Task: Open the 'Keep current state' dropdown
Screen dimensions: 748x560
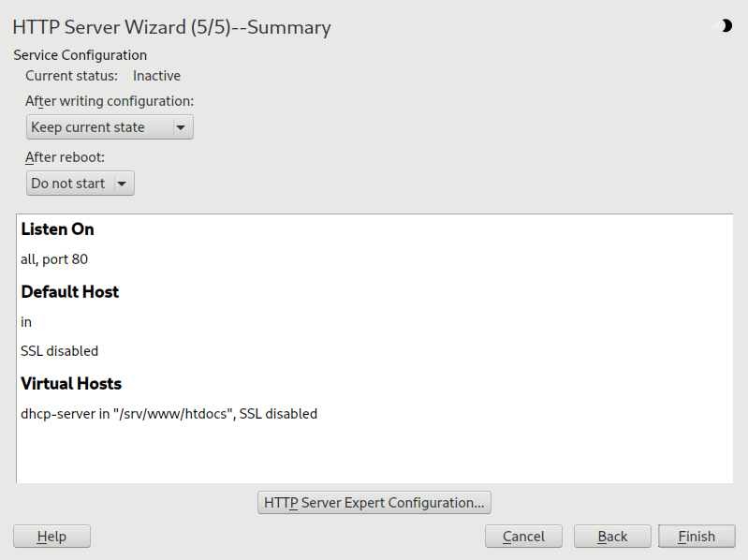Action: (x=110, y=127)
